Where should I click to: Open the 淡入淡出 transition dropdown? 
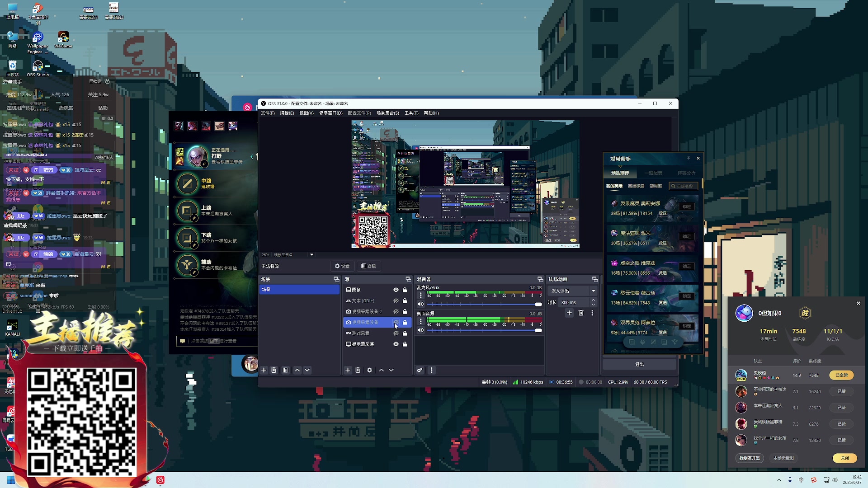click(x=573, y=291)
